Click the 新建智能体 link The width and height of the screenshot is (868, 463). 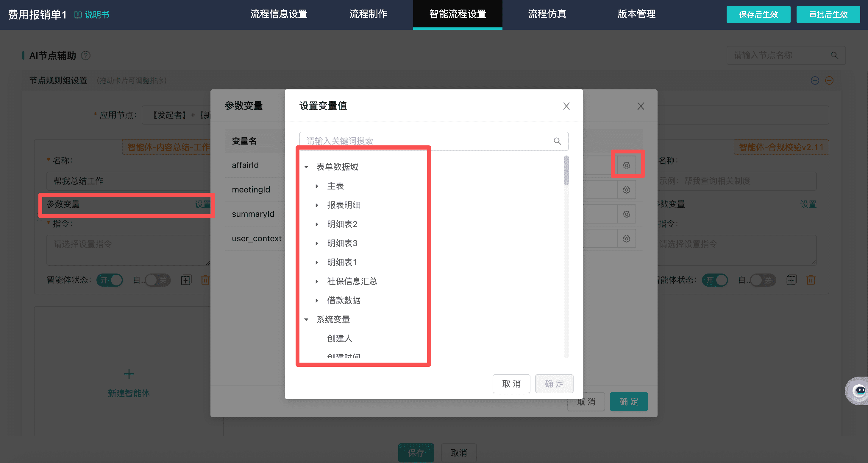tap(129, 394)
